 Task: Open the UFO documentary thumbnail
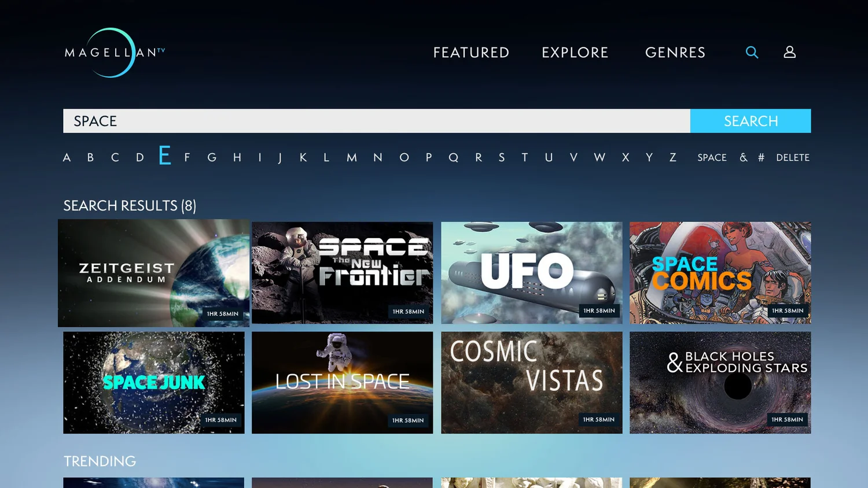[x=532, y=273]
